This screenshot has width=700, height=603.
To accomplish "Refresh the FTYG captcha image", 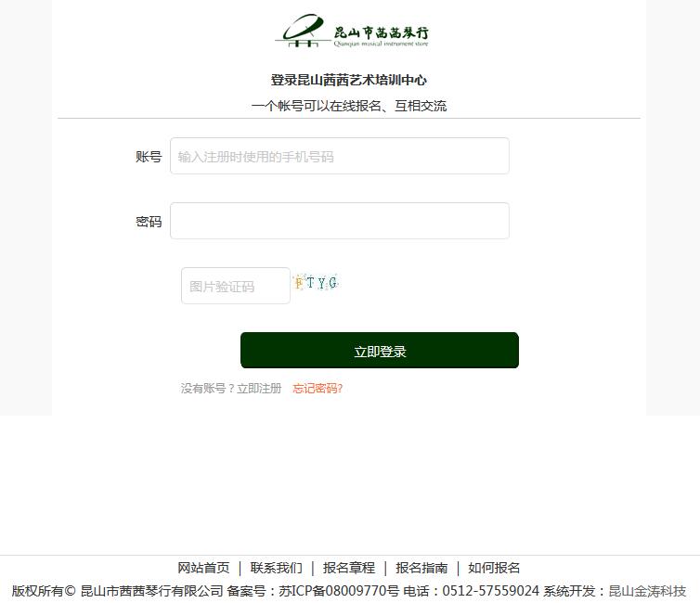I will pyautogui.click(x=316, y=282).
